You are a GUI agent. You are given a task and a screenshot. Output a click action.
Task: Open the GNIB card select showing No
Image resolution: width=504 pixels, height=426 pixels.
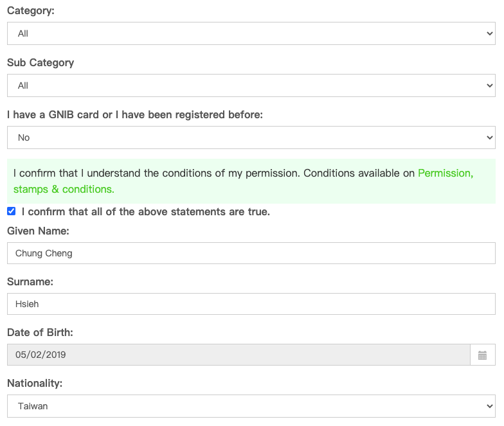pyautogui.click(x=251, y=138)
